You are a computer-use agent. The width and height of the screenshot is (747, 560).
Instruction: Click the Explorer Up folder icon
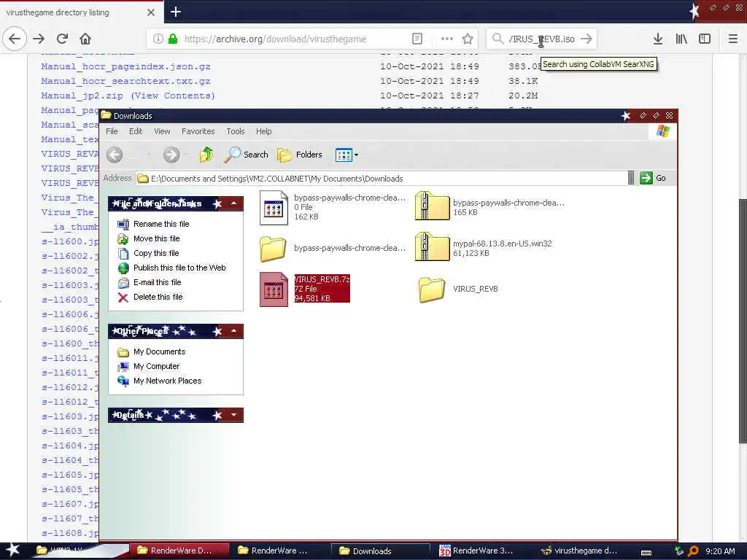[206, 155]
